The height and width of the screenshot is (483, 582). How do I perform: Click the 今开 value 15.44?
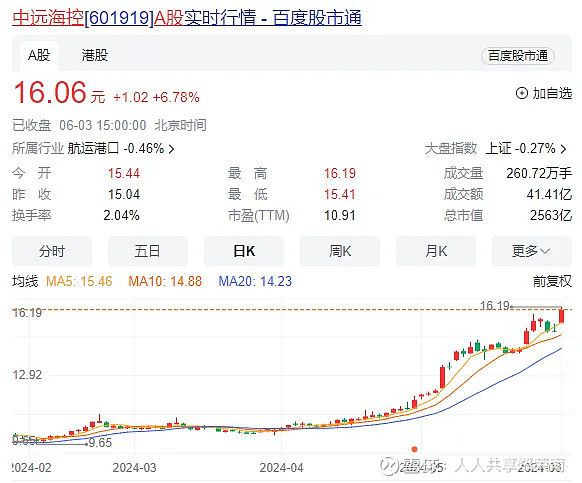coord(124,173)
